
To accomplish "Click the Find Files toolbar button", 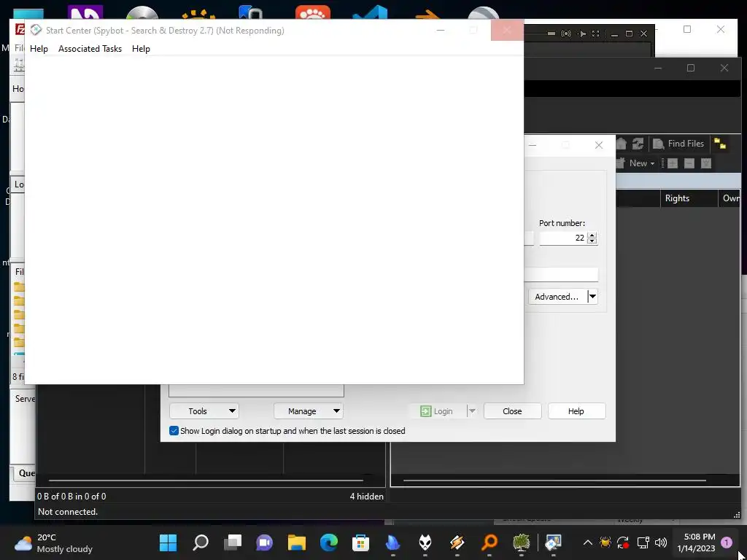I will click(678, 144).
